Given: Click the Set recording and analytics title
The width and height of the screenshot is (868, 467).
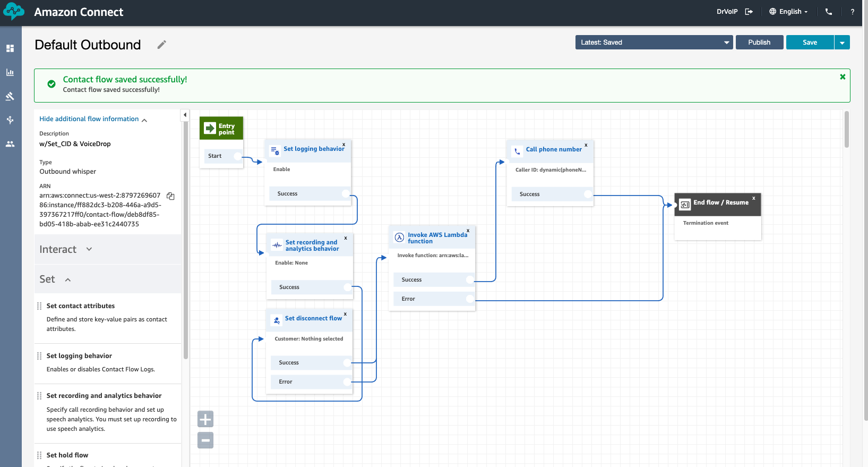Looking at the screenshot, I should 312,245.
